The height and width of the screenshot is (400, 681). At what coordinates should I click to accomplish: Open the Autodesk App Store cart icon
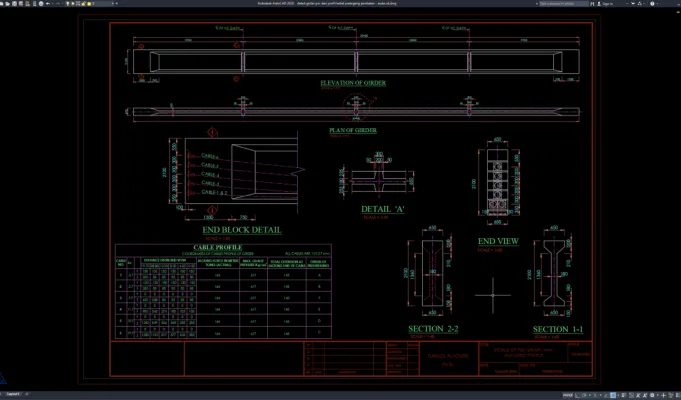pyautogui.click(x=633, y=3)
